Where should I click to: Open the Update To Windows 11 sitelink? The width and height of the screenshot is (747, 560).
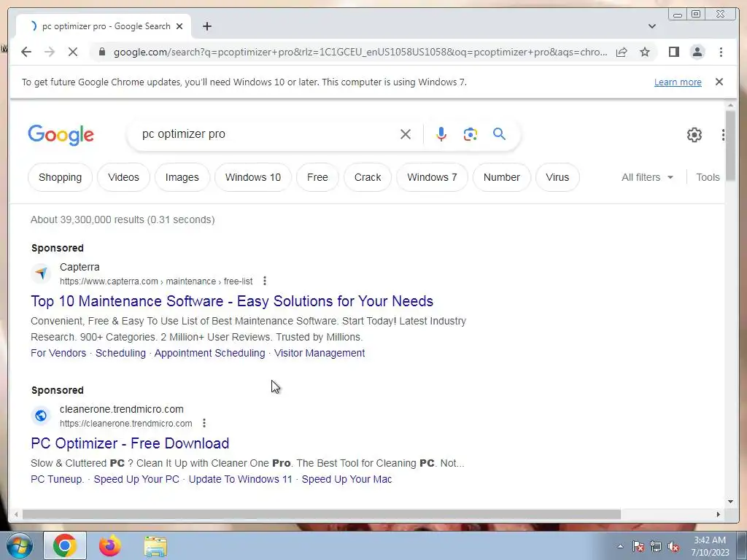pyautogui.click(x=240, y=479)
